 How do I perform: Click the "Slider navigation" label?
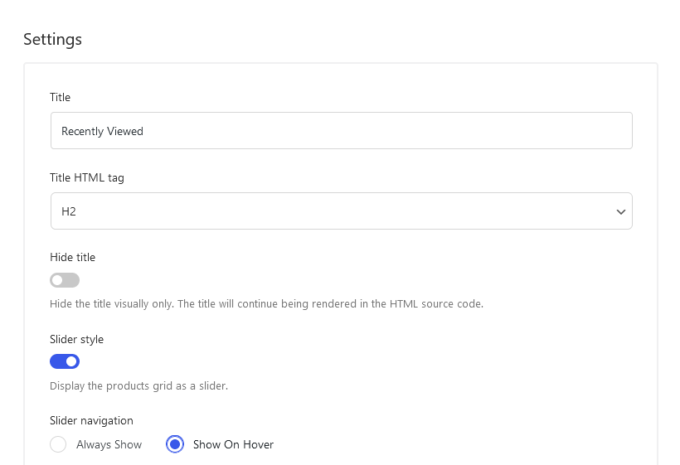pos(91,421)
